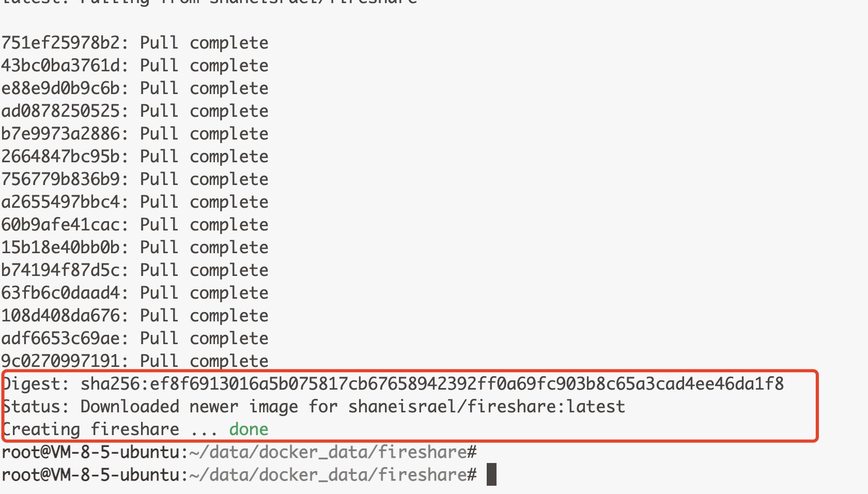Select the 63fb6c0daad4 hash

pos(61,293)
